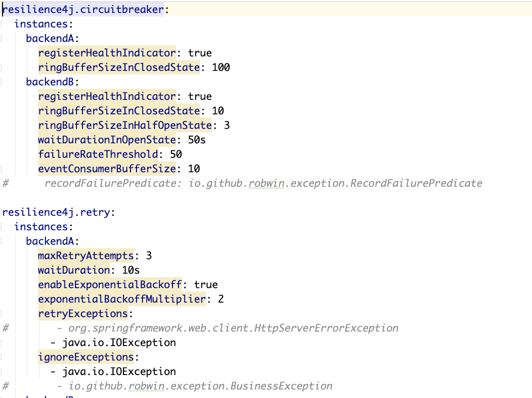Select the highlighted resilience4j.circuitbreaker key
This screenshot has height=398, width=532.
[x=82, y=9]
